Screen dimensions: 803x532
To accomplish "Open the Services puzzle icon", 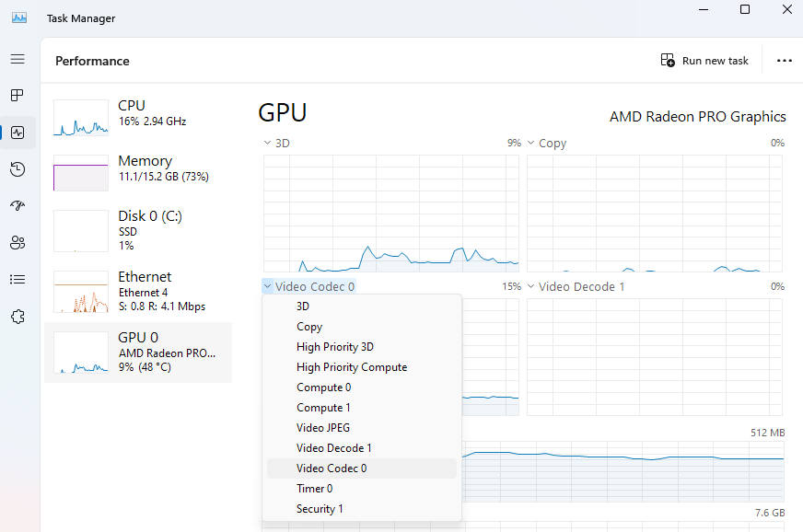I will [17, 317].
